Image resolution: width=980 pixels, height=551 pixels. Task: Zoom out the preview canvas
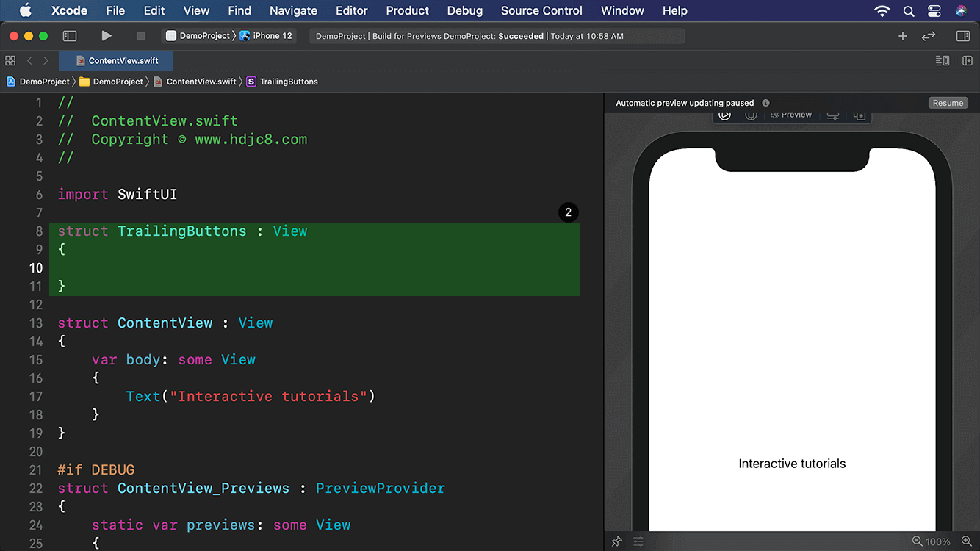(917, 541)
